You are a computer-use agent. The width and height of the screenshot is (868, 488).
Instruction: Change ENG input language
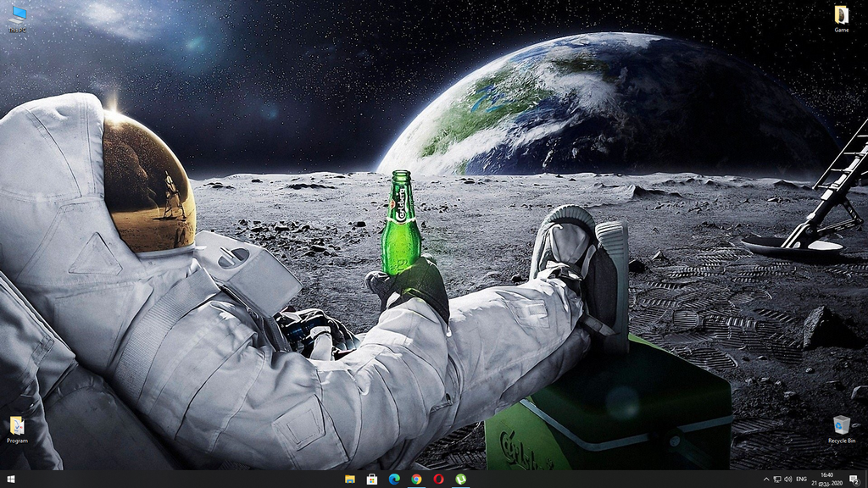pos(801,480)
